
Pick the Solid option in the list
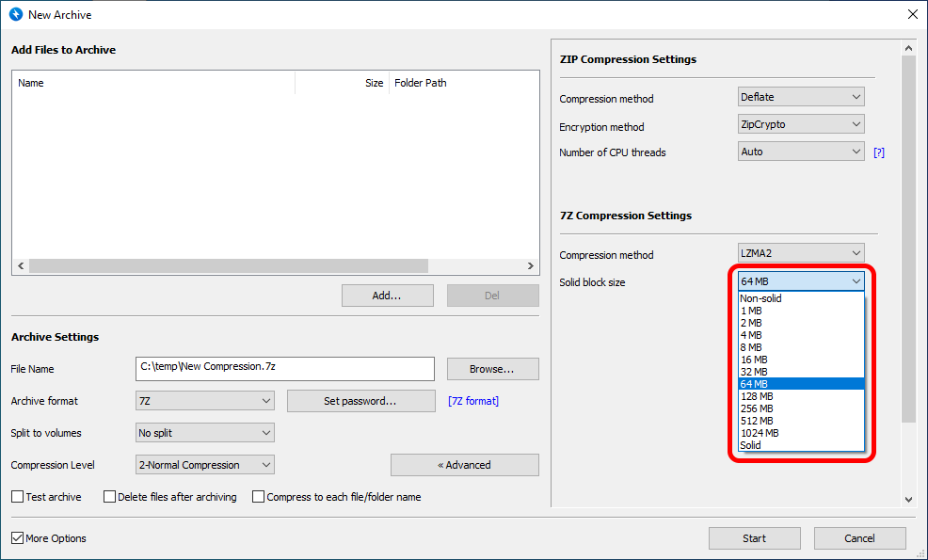coord(751,445)
